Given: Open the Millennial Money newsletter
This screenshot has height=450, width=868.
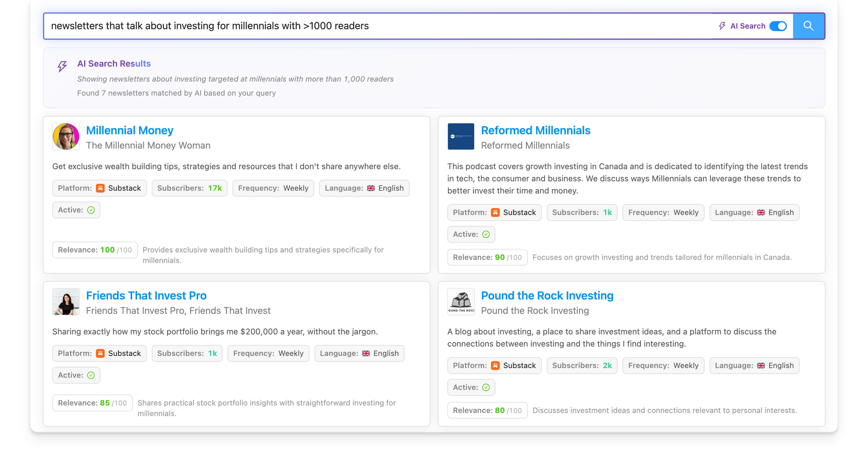Looking at the screenshot, I should (129, 130).
